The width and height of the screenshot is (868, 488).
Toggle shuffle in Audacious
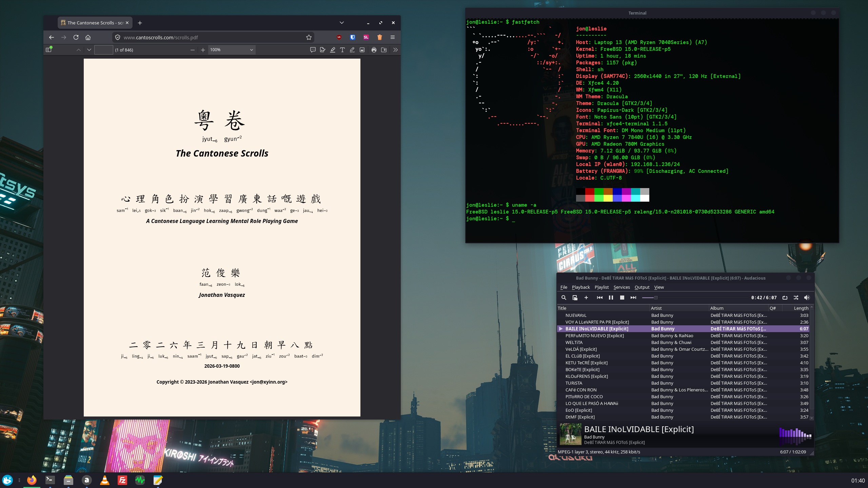[x=796, y=298]
